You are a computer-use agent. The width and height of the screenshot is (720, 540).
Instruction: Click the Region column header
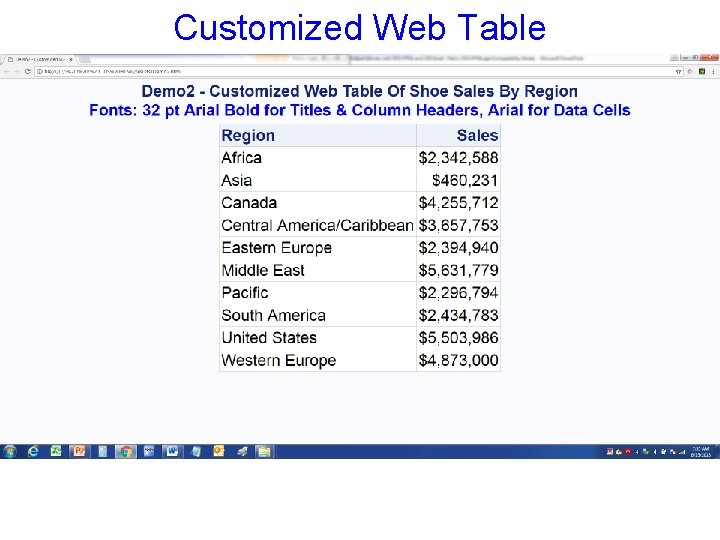[318, 135]
